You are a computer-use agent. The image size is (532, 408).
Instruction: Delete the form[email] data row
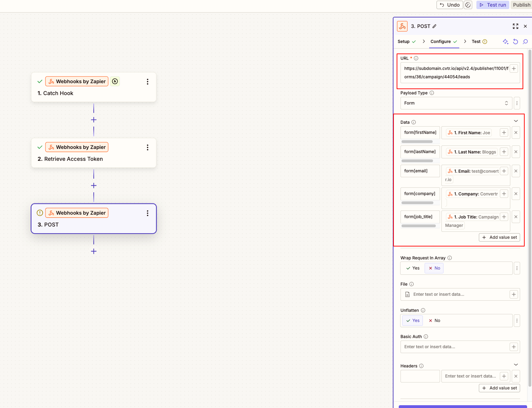click(x=516, y=171)
